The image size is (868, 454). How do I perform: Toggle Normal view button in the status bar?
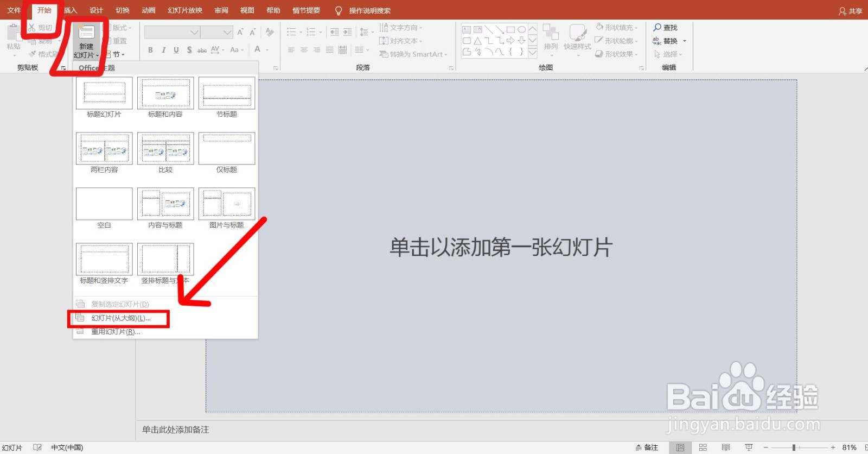680,447
